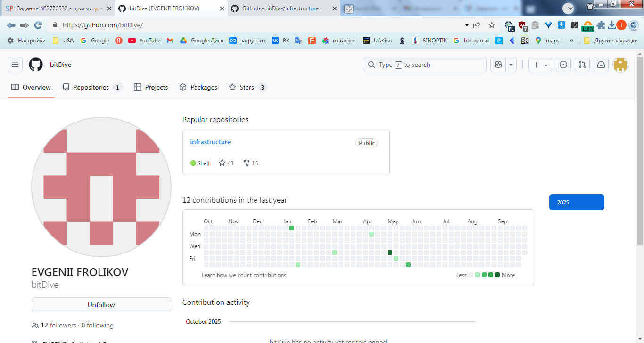Open the Stars tab
Image resolution: width=644 pixels, height=343 pixels.
pyautogui.click(x=248, y=87)
